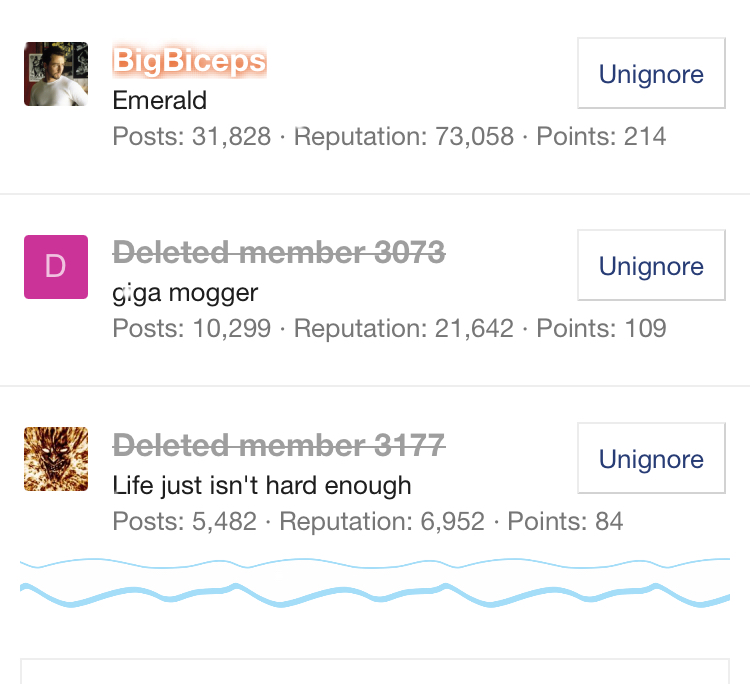Unignore Deleted member 3177

pyautogui.click(x=651, y=459)
